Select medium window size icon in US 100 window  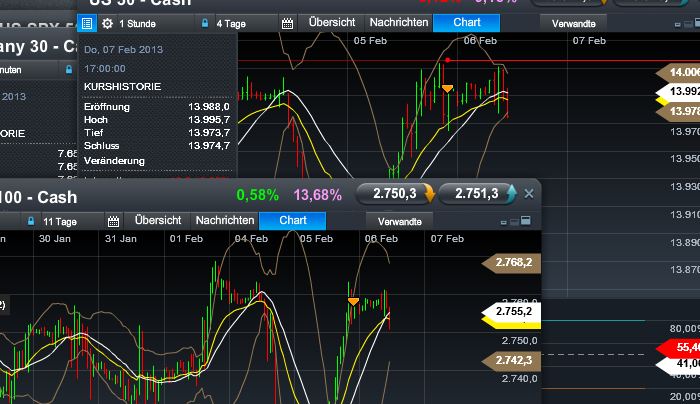[514, 222]
